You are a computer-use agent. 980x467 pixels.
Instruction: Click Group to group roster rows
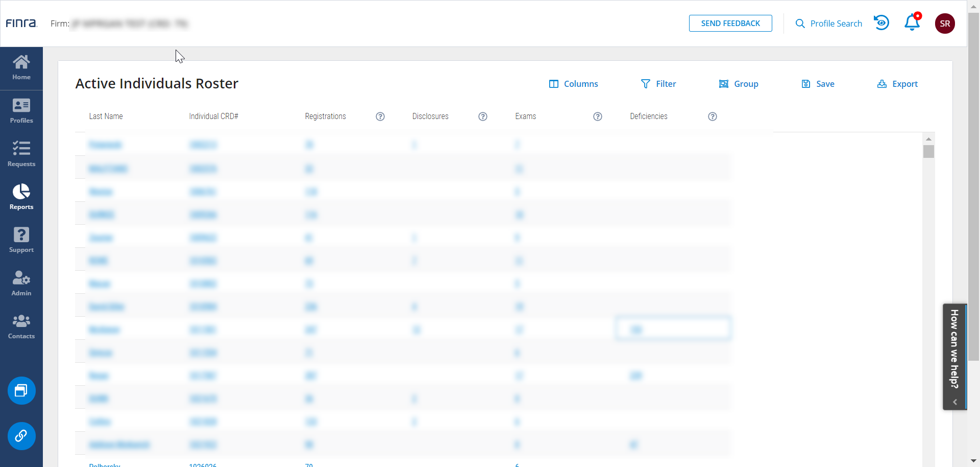tap(739, 84)
